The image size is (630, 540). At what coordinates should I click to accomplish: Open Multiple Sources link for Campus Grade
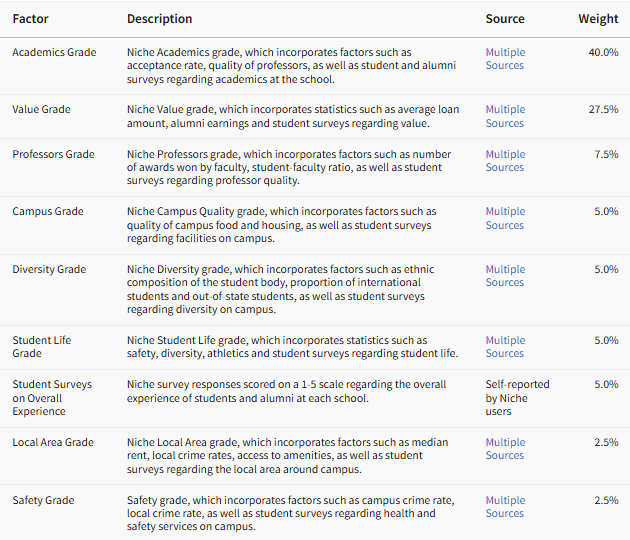(505, 218)
